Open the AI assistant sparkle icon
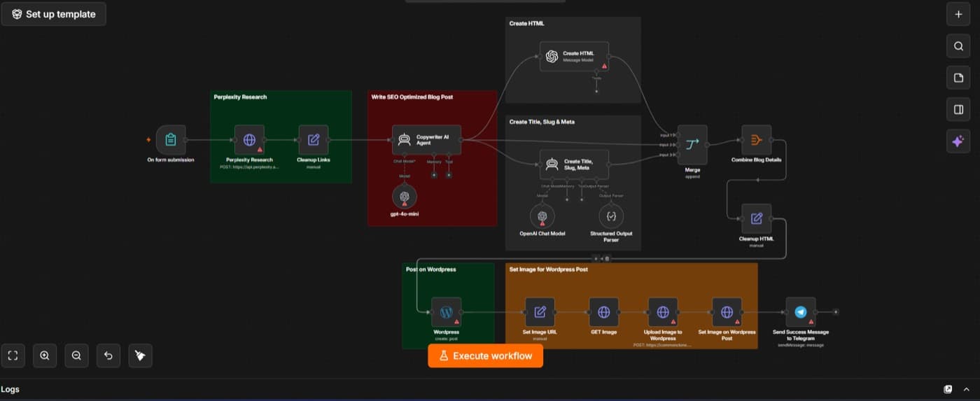 click(x=958, y=141)
